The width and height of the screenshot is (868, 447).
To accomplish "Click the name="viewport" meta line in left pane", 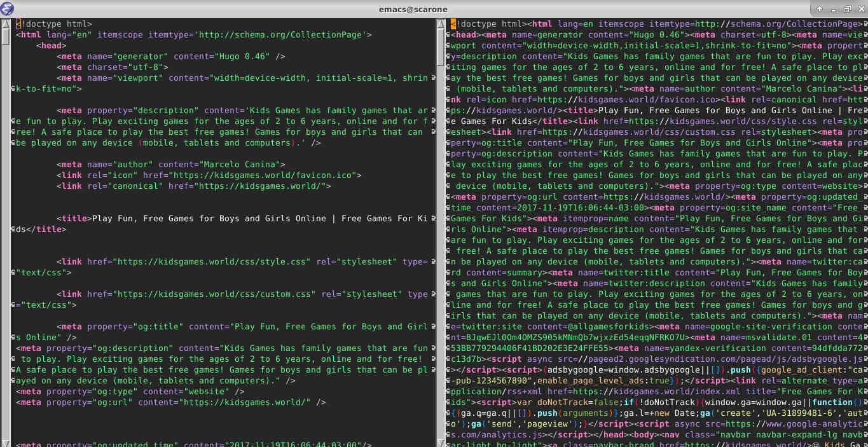I will click(x=242, y=78).
